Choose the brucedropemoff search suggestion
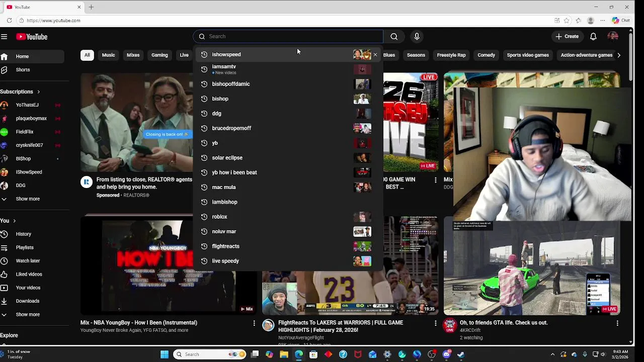Screen dimensions: 644x362 point(288,128)
